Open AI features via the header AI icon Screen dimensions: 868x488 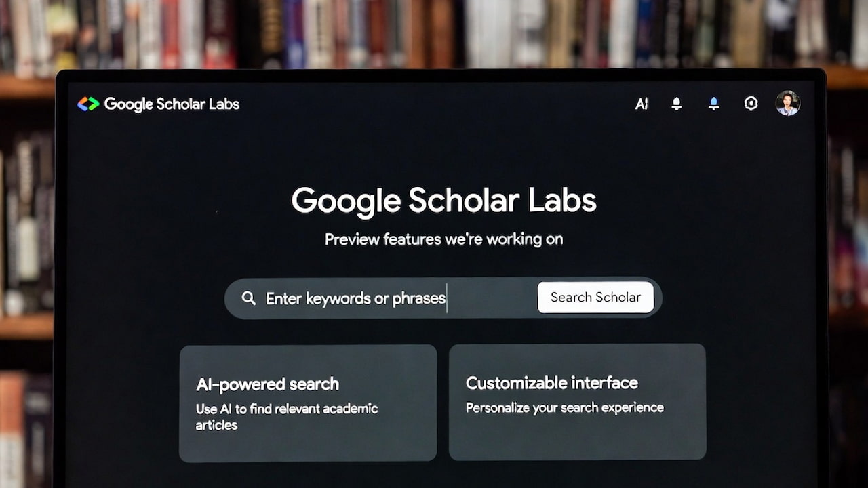(641, 104)
